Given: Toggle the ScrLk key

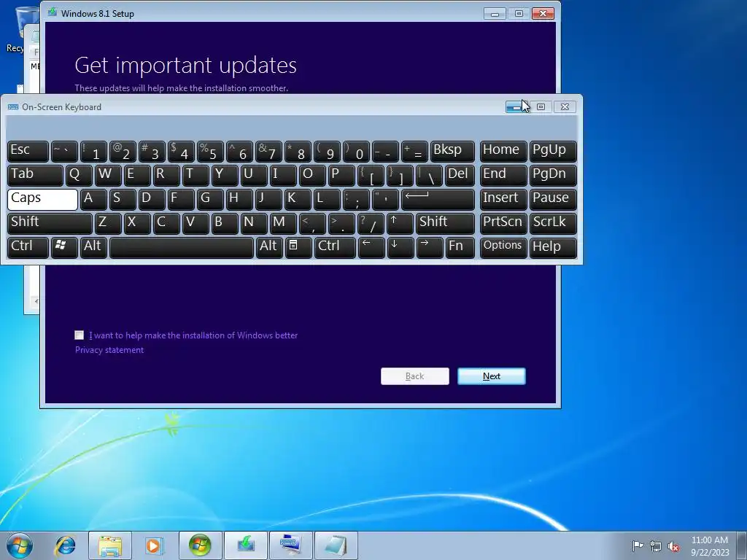Looking at the screenshot, I should 553,223.
